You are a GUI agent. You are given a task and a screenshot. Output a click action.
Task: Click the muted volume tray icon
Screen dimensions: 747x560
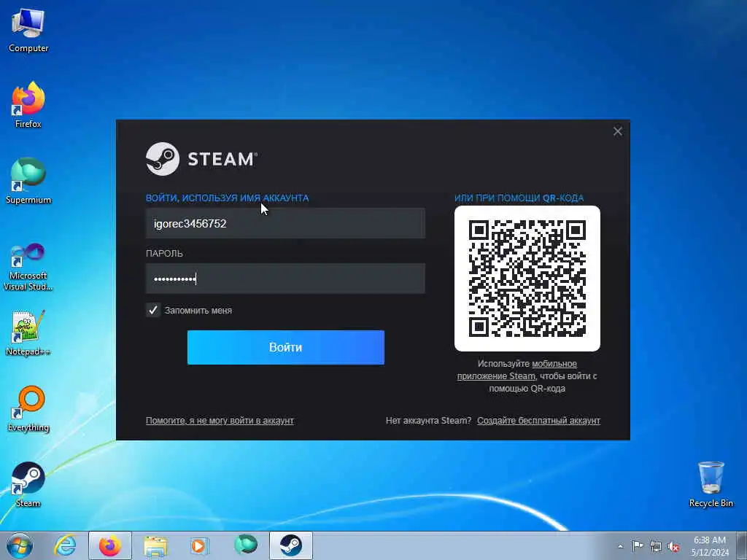(673, 546)
